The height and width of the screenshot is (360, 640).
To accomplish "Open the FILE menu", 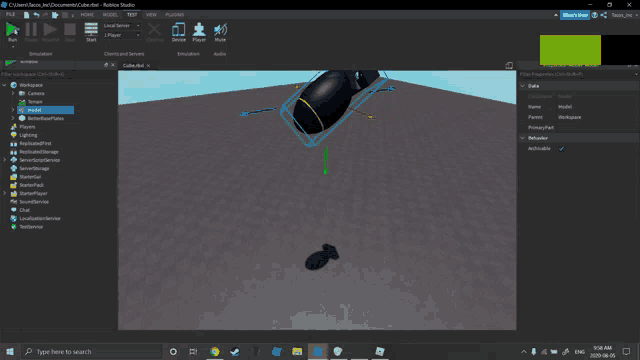I will [11, 15].
